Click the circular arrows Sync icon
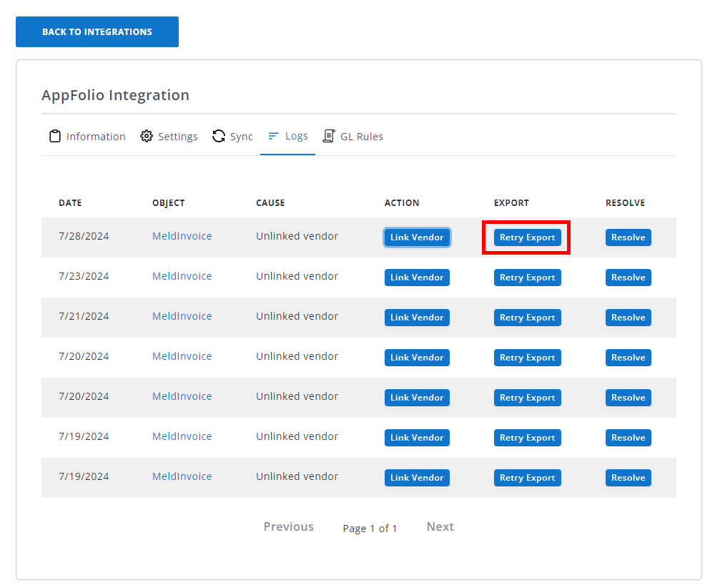Viewport: 710px width, 588px height. (219, 136)
